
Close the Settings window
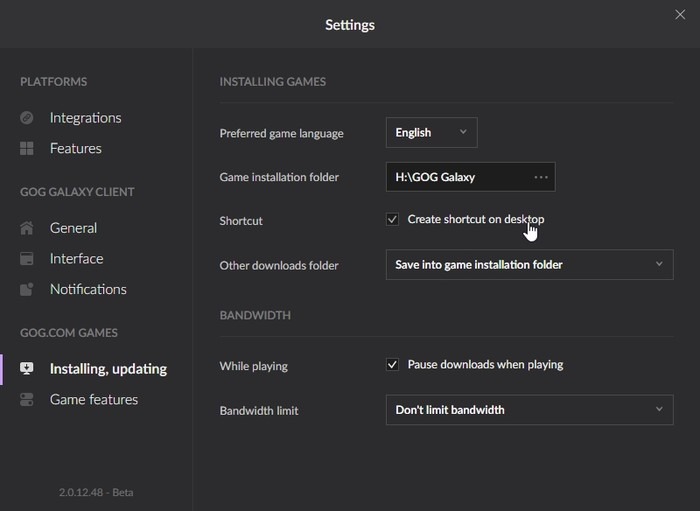(x=680, y=15)
